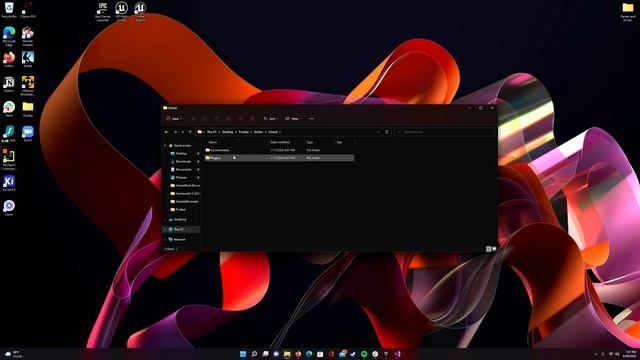640x360 pixels.
Task: Select Documents in Quick access
Action: pos(182,169)
